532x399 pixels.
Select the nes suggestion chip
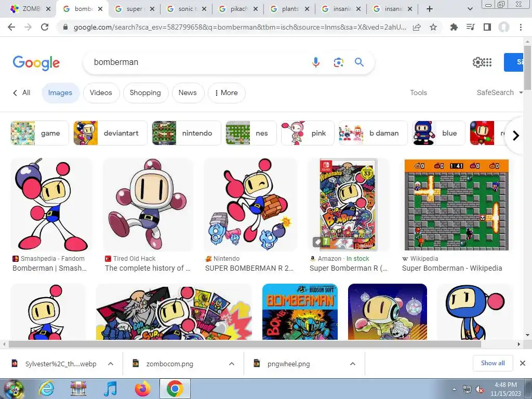pyautogui.click(x=251, y=133)
